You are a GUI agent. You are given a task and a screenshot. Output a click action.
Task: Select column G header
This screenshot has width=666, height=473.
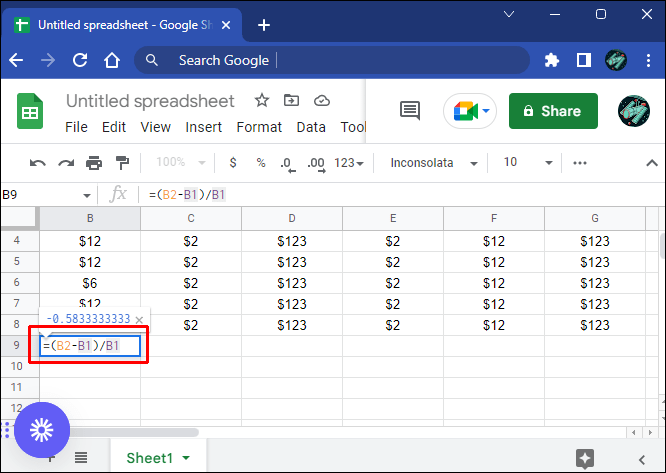tap(595, 218)
